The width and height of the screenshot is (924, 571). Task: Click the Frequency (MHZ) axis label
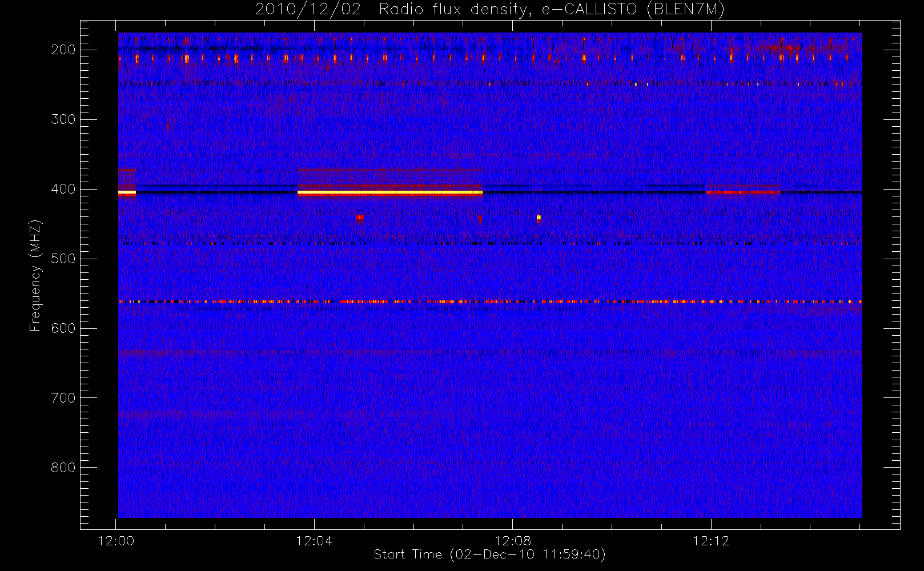pos(35,275)
